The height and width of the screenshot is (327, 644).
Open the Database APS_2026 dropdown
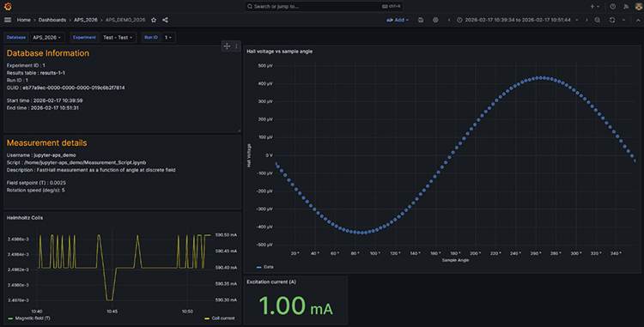click(x=47, y=38)
